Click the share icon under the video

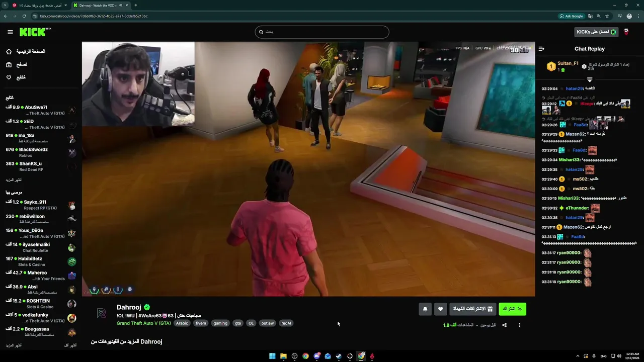pos(504,325)
